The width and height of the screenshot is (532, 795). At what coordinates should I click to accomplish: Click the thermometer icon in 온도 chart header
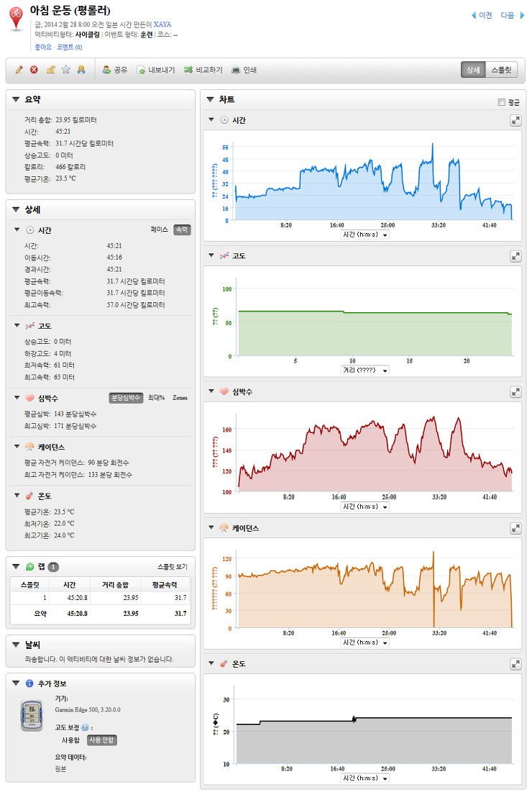pyautogui.click(x=224, y=663)
